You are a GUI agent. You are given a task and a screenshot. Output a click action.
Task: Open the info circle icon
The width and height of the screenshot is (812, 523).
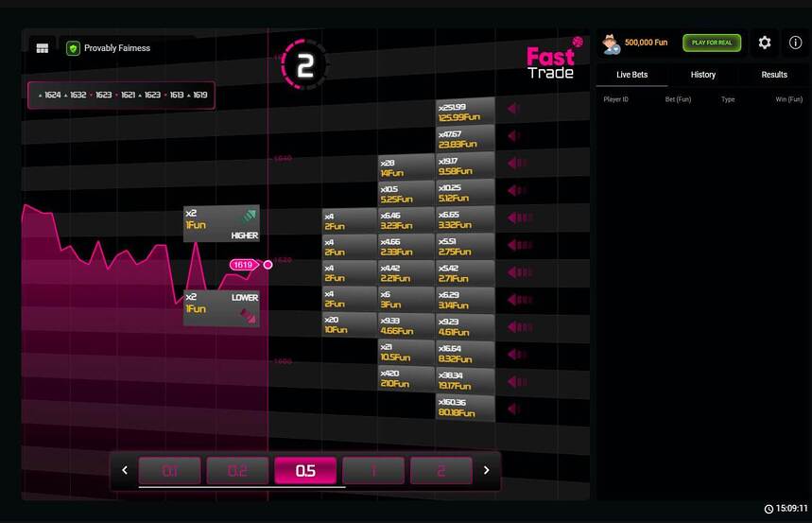[x=795, y=43]
